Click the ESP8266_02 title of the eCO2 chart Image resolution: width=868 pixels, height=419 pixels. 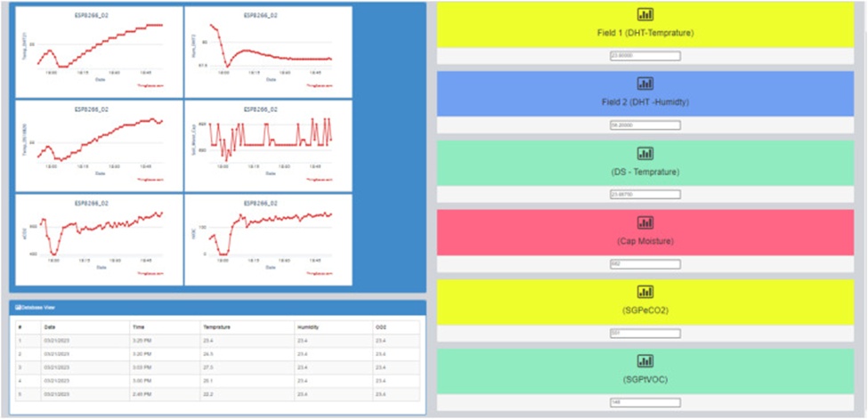[x=92, y=204]
